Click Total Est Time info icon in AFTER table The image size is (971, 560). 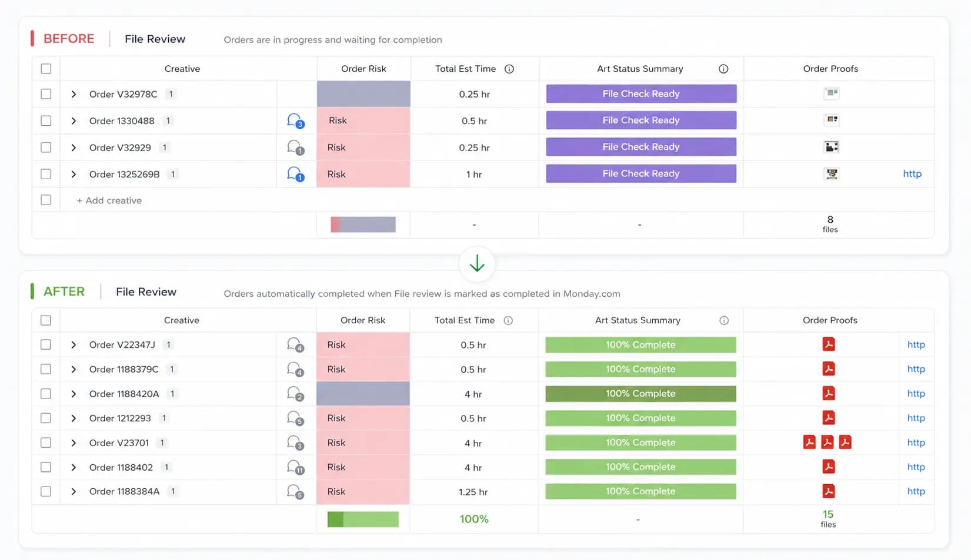(508, 320)
